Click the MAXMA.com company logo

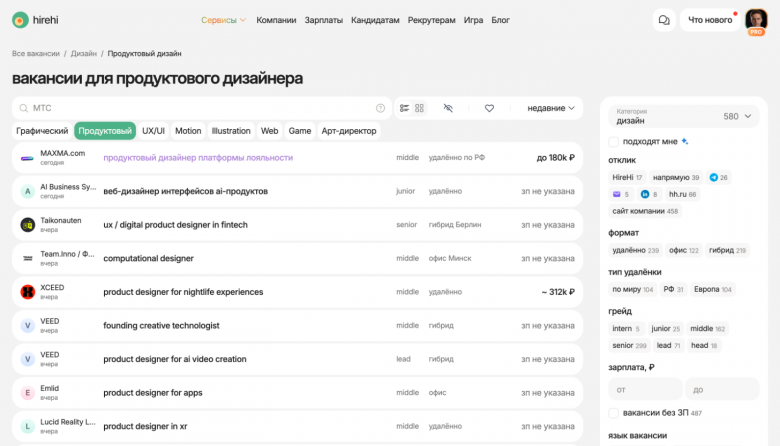coord(27,158)
